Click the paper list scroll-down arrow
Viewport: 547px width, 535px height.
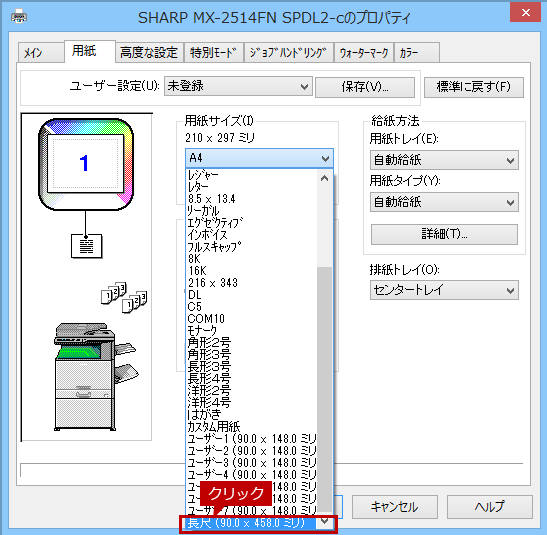(324, 521)
